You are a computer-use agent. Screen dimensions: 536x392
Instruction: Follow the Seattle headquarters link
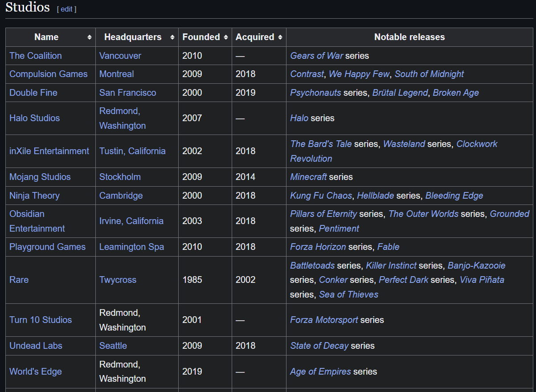click(x=113, y=346)
